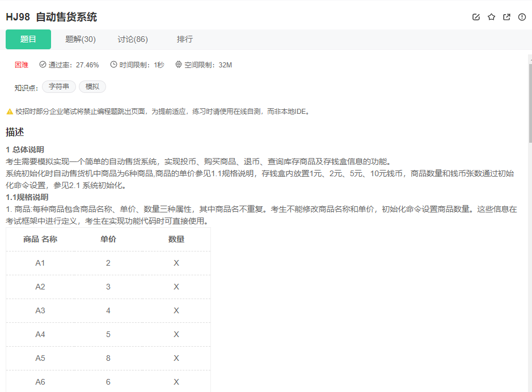Open the 讨论(86) tab
This screenshot has width=532, height=392.
click(x=132, y=39)
